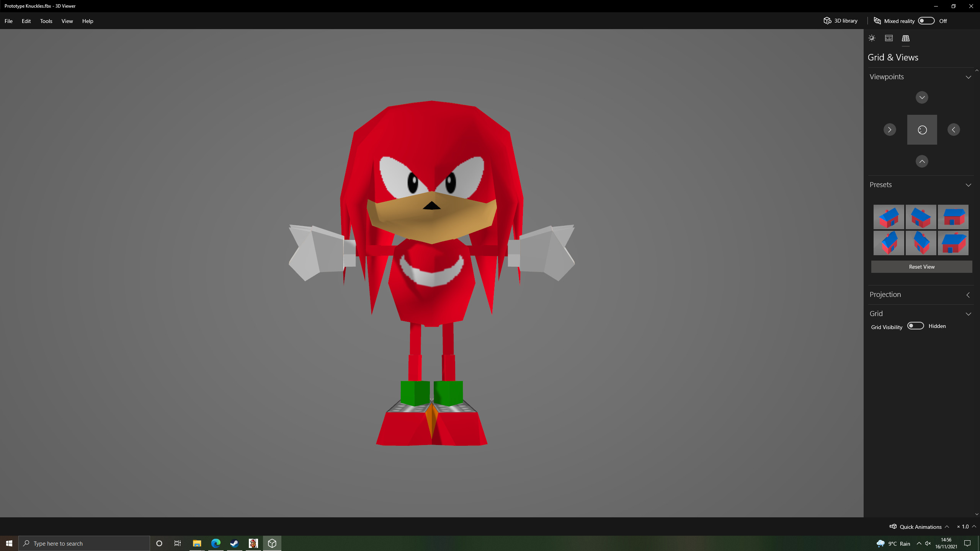Open the Stats panel icon
Screen dimensions: 980x551
pos(889,38)
